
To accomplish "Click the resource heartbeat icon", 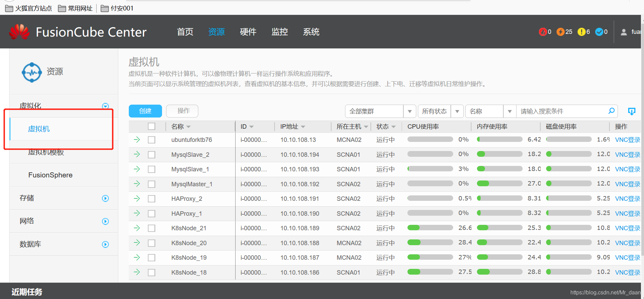I will (32, 72).
